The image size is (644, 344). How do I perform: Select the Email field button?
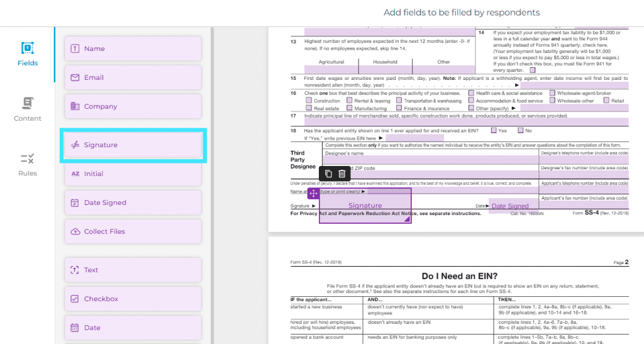[133, 77]
